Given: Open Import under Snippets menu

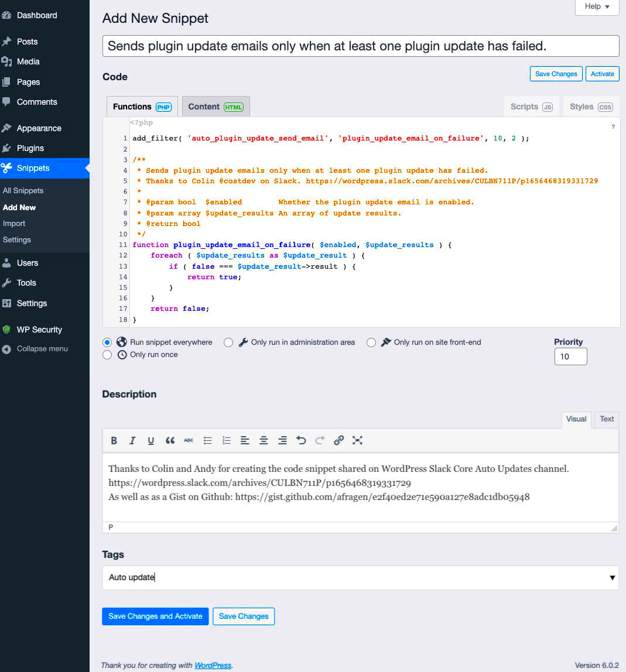Looking at the screenshot, I should [14, 224].
